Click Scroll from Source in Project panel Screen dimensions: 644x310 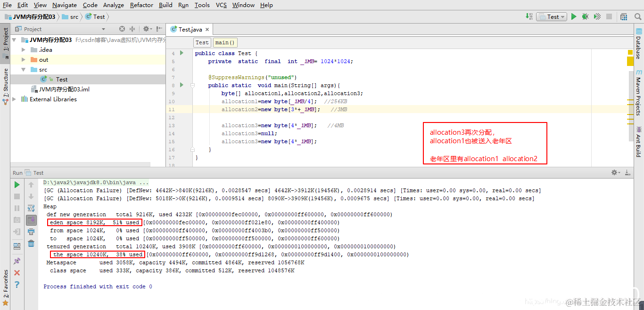(122, 29)
